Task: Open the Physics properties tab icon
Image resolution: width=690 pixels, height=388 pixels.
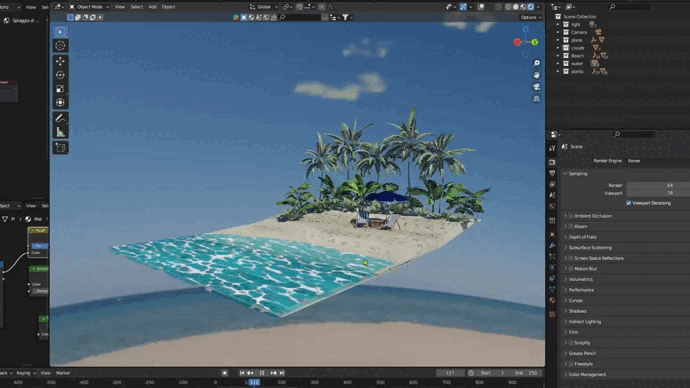Action: click(552, 267)
